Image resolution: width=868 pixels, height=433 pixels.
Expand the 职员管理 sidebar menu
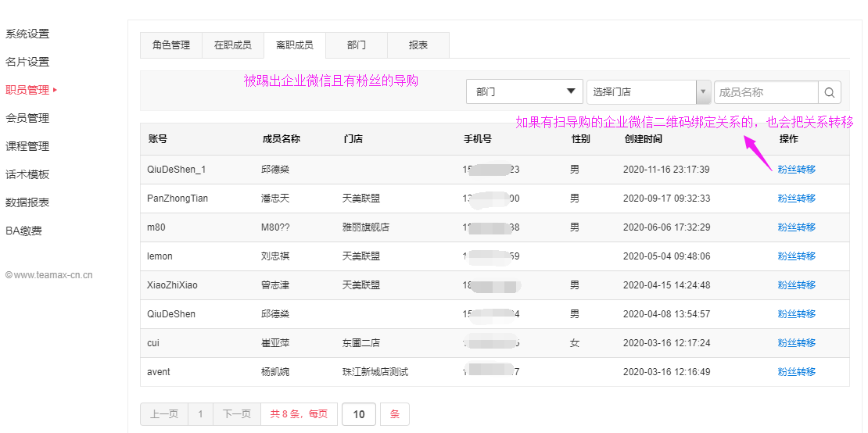tap(28, 90)
